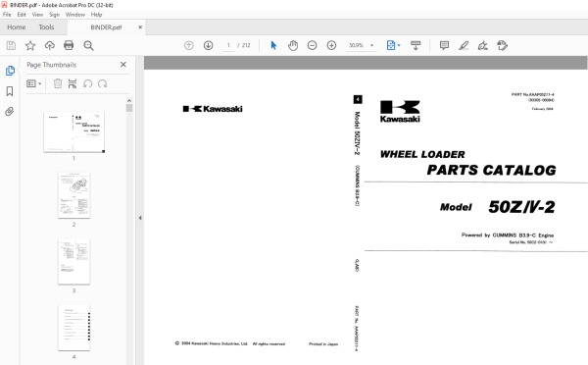The width and height of the screenshot is (588, 365).
Task: Select page 2 thumbnail
Action: [73, 195]
